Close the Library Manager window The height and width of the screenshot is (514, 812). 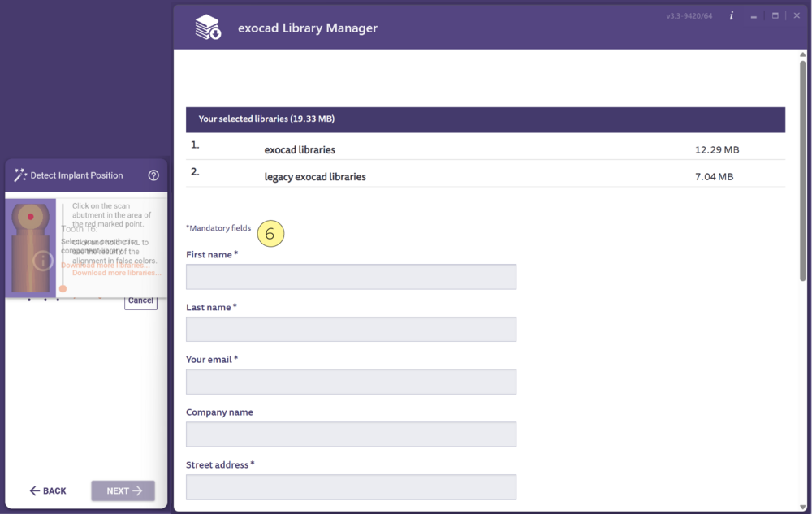tap(797, 15)
